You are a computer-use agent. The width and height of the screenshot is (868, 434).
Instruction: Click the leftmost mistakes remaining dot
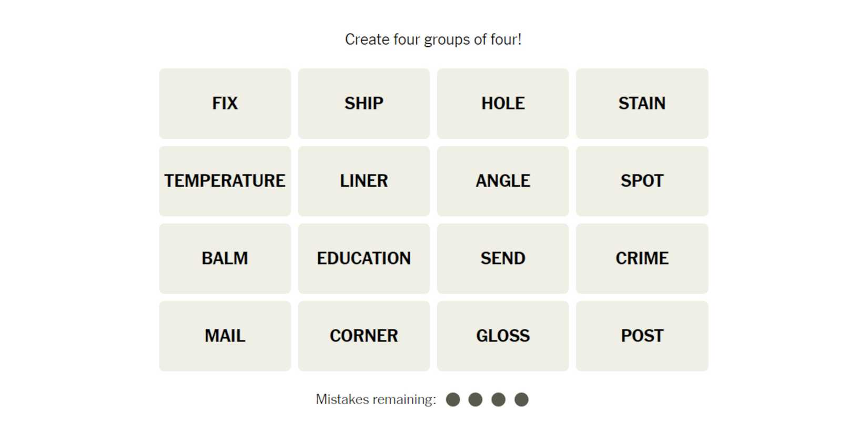click(452, 400)
